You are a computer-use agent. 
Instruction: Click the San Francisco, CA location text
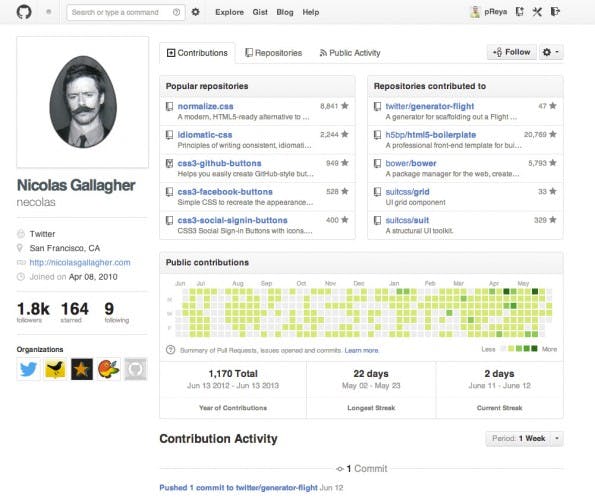pyautogui.click(x=65, y=248)
